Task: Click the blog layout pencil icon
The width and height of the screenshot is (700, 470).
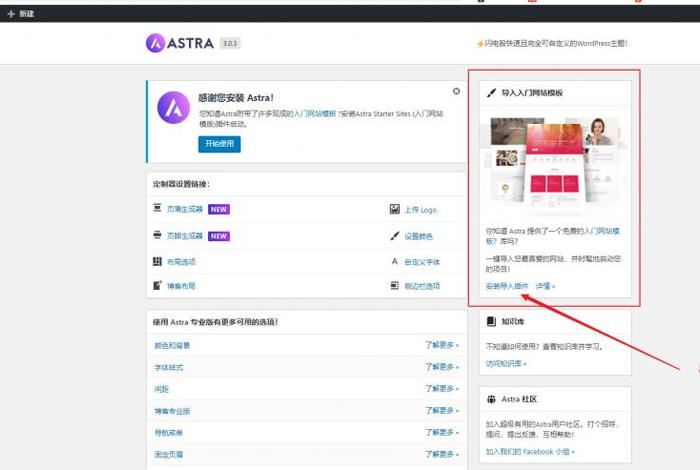Action: [x=157, y=285]
